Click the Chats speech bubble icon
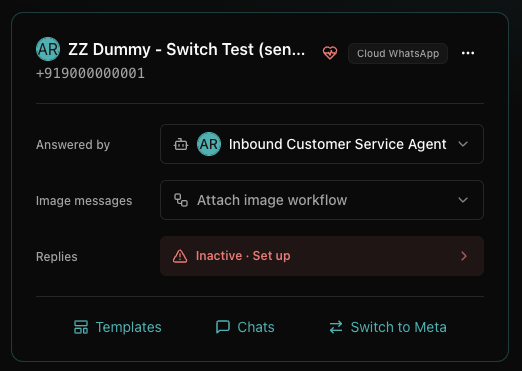 point(223,327)
